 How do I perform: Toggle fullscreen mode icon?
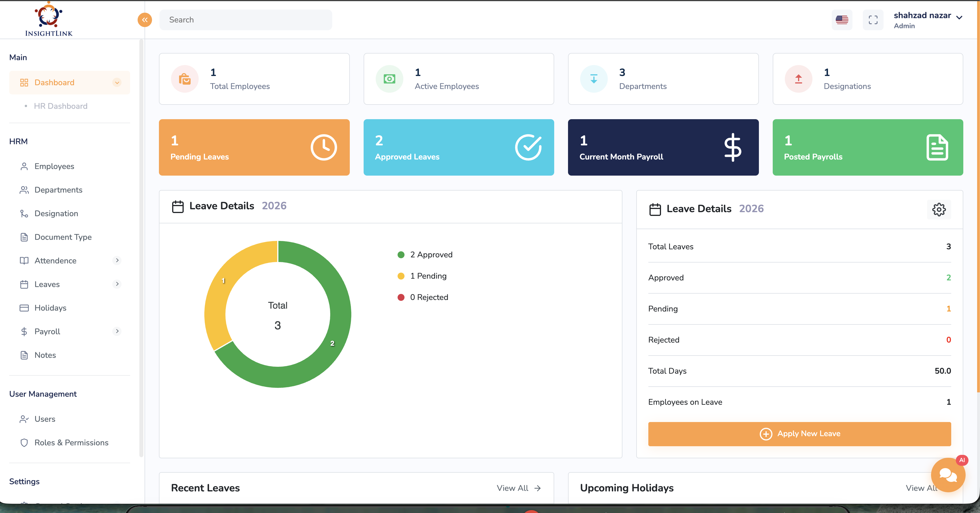point(873,20)
